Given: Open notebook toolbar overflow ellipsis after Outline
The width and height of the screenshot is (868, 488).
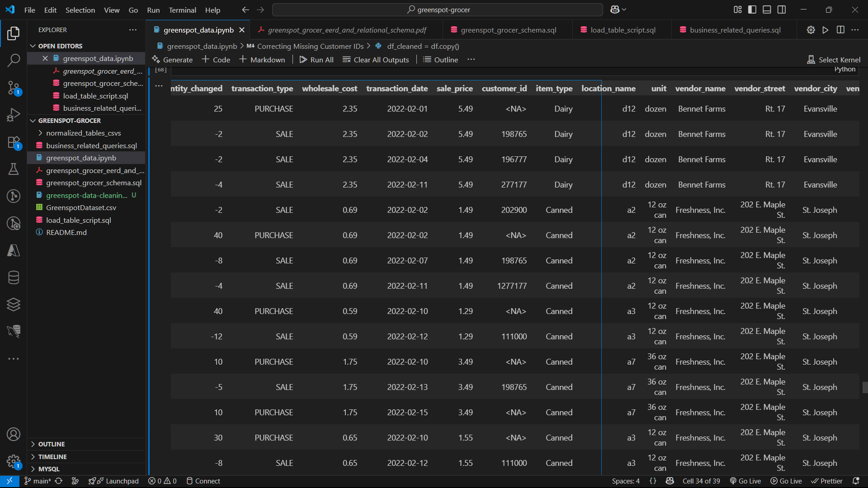Looking at the screenshot, I should click(x=471, y=60).
